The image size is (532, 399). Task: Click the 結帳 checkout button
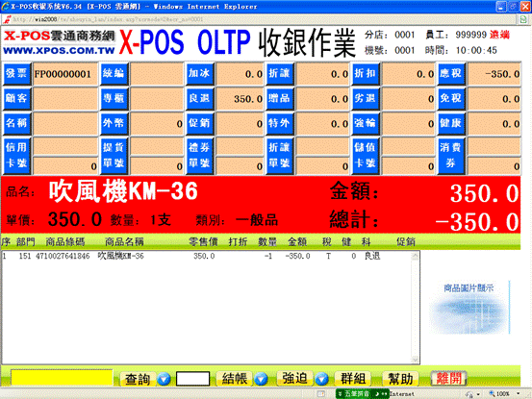[235, 379]
